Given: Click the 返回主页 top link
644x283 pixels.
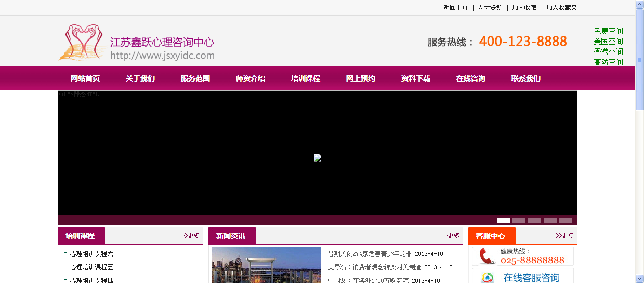Looking at the screenshot, I should [x=455, y=8].
